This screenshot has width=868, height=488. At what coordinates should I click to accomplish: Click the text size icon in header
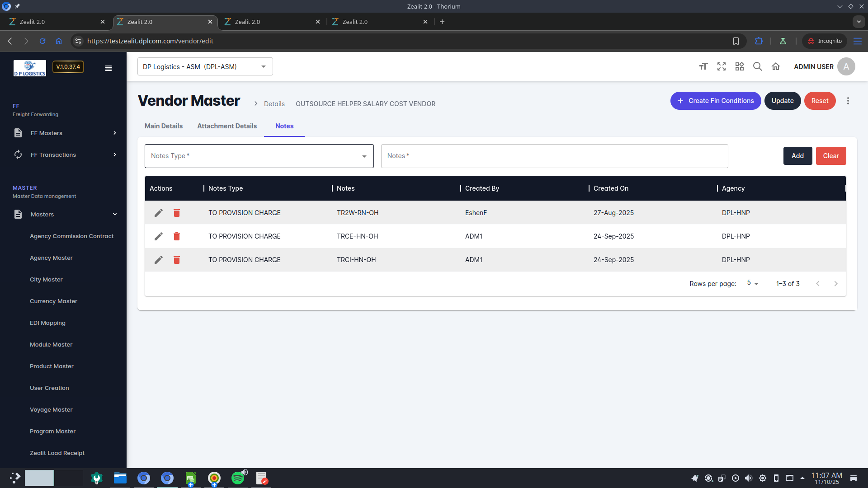pos(703,67)
